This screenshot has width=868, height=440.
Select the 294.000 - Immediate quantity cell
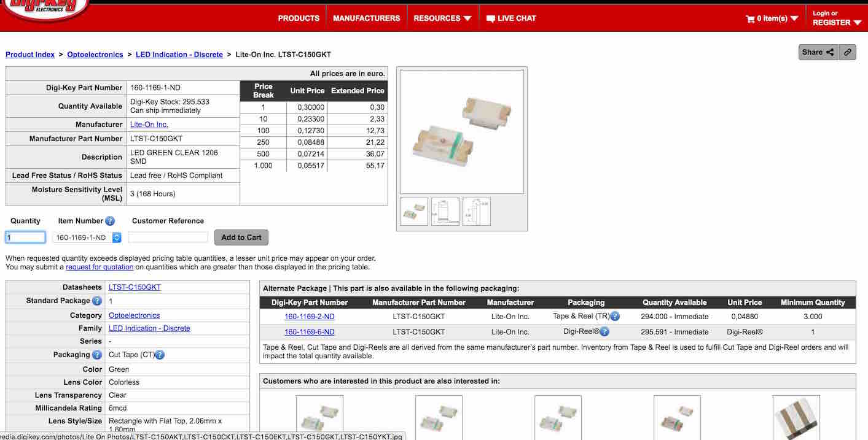pos(675,317)
